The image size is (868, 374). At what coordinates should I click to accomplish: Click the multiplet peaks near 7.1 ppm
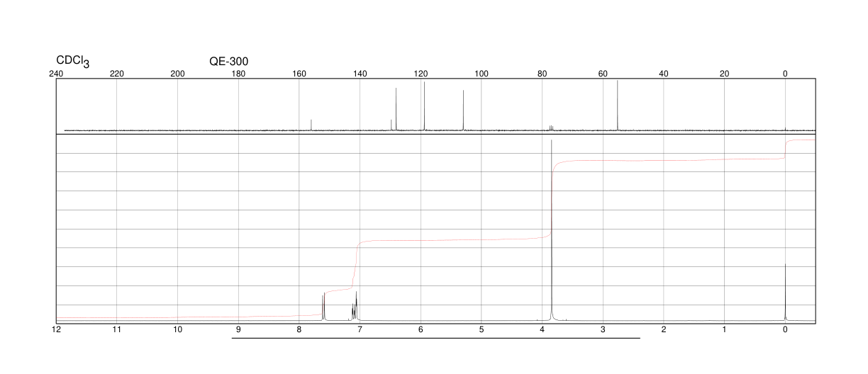click(x=355, y=306)
